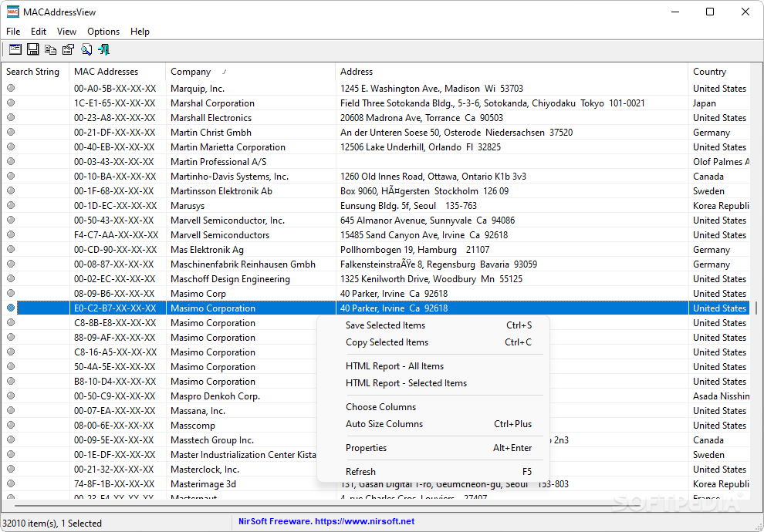Select the Massana, Inc. row

[376, 410]
